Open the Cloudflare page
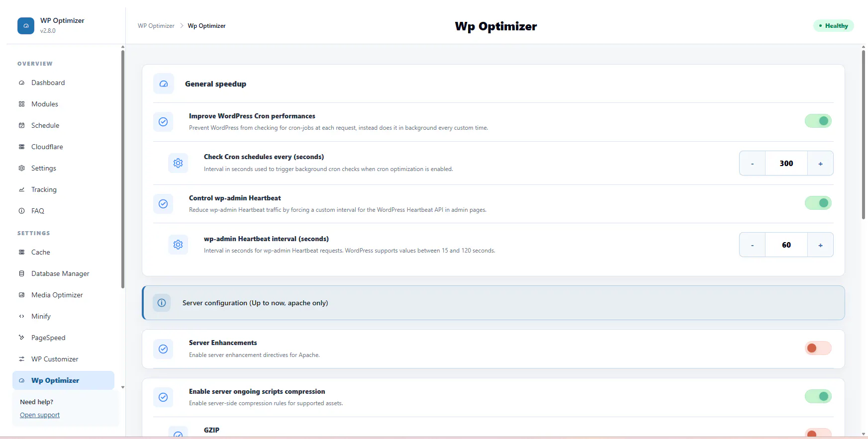 [x=63, y=147]
